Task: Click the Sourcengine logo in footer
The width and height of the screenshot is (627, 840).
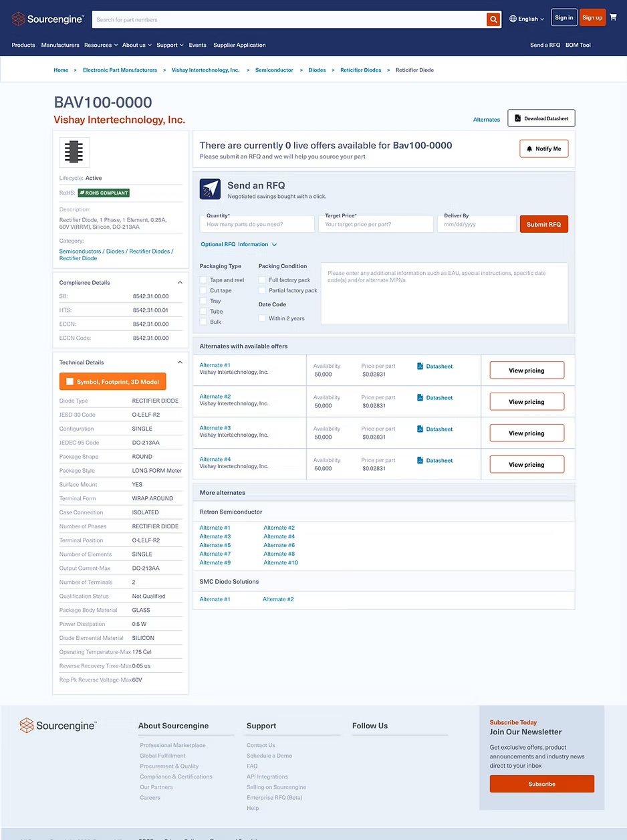Action: click(x=58, y=725)
